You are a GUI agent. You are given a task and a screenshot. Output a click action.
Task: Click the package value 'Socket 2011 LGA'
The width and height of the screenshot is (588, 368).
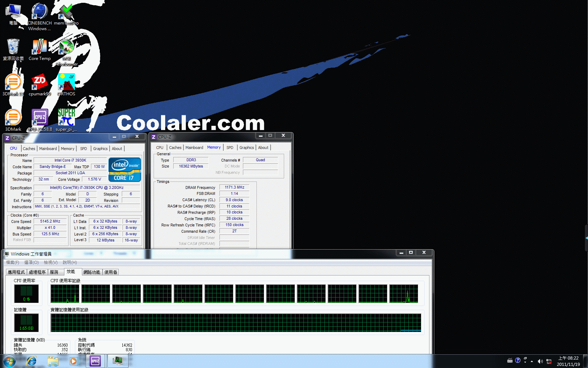[70, 173]
